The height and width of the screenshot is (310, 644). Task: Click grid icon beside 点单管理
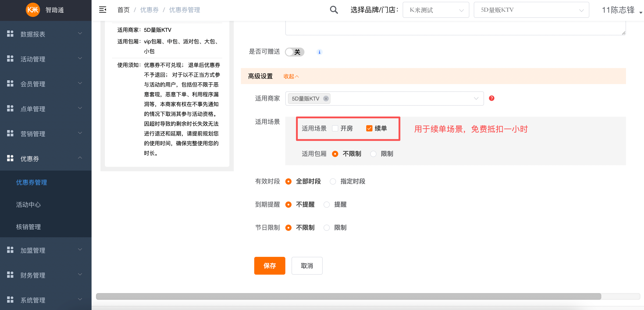coord(10,108)
